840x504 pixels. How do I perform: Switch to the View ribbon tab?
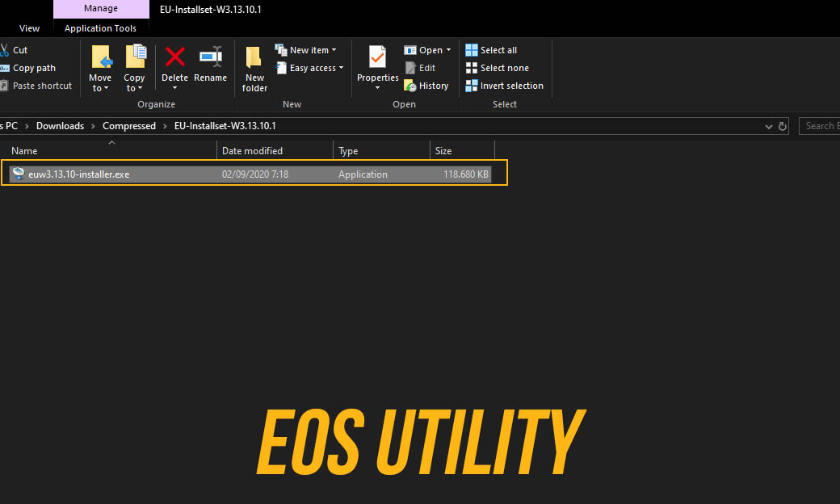click(29, 28)
